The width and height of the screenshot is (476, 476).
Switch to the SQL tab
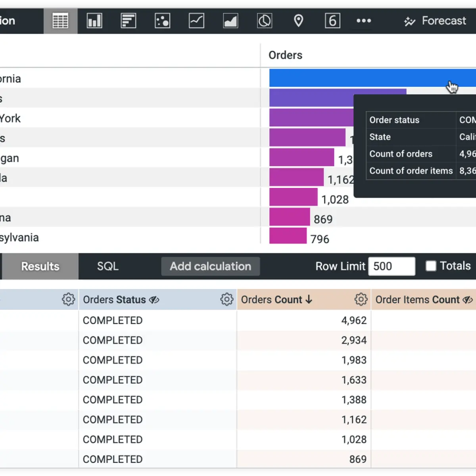pyautogui.click(x=108, y=266)
